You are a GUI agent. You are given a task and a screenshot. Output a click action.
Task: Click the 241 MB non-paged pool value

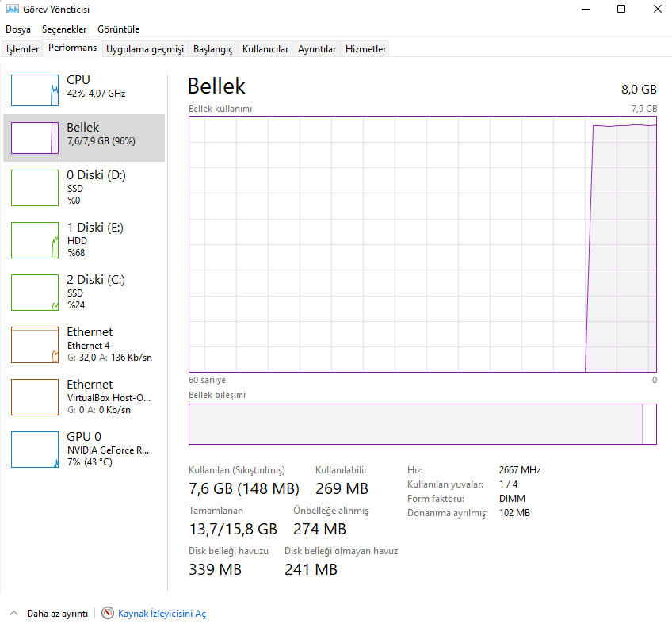[x=311, y=569]
